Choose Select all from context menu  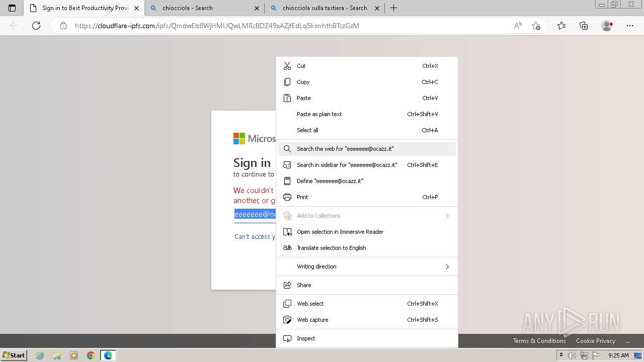367,130
